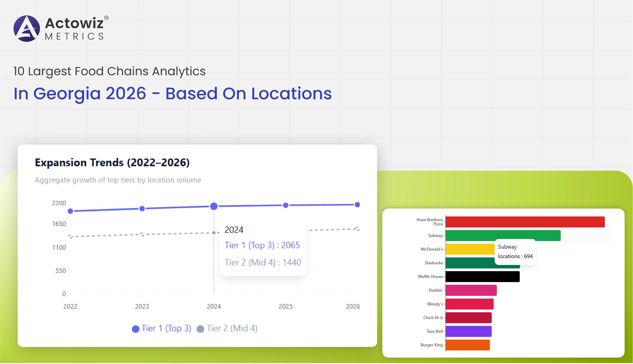Click the 2024 Tier 2 dashed-line point

click(x=214, y=233)
